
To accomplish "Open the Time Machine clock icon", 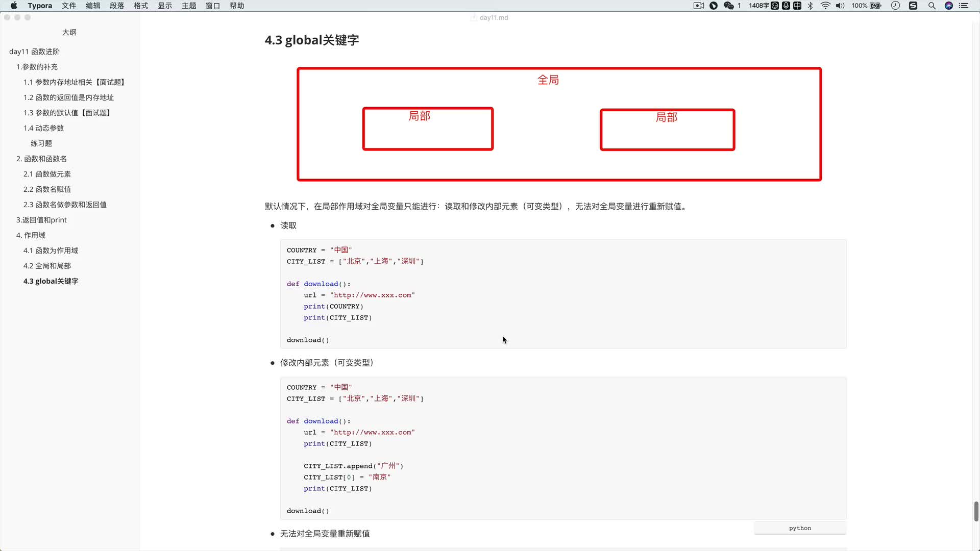I will (895, 6).
